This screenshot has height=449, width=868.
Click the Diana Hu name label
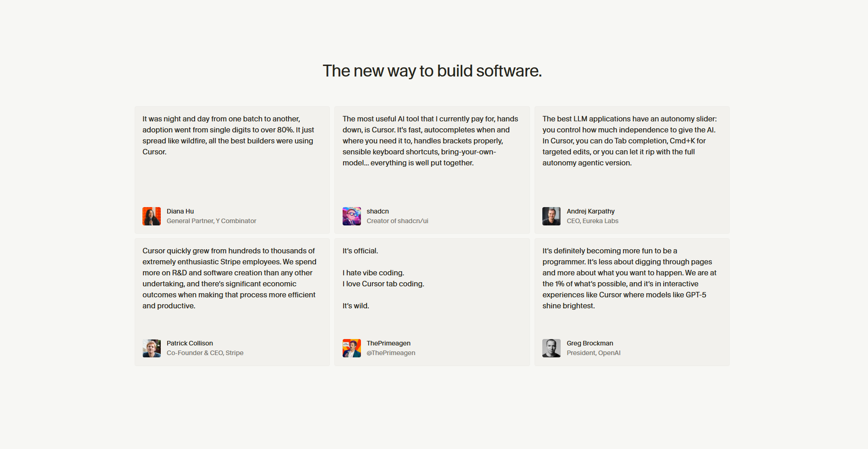(x=180, y=211)
